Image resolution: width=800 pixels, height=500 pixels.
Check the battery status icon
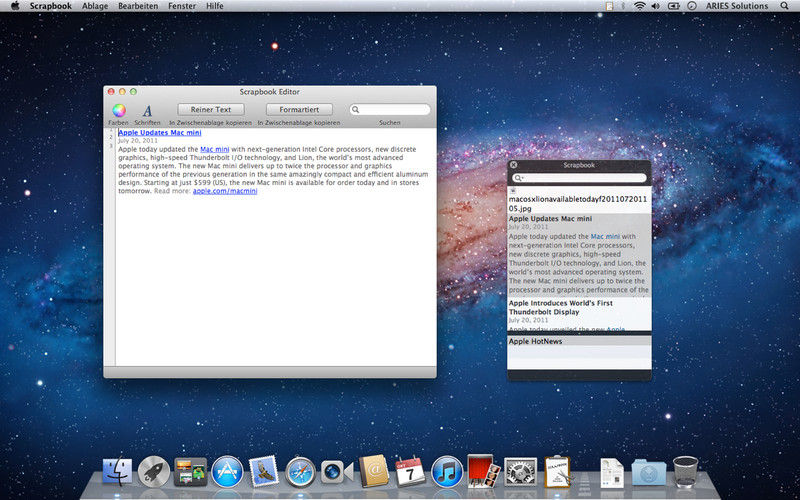click(x=674, y=6)
